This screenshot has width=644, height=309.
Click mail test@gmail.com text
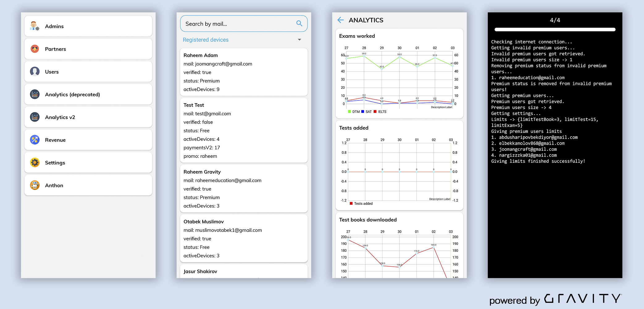207,113
